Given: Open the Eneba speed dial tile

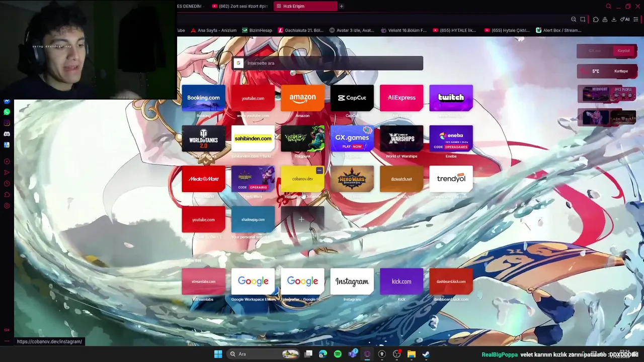Looking at the screenshot, I should click(451, 138).
